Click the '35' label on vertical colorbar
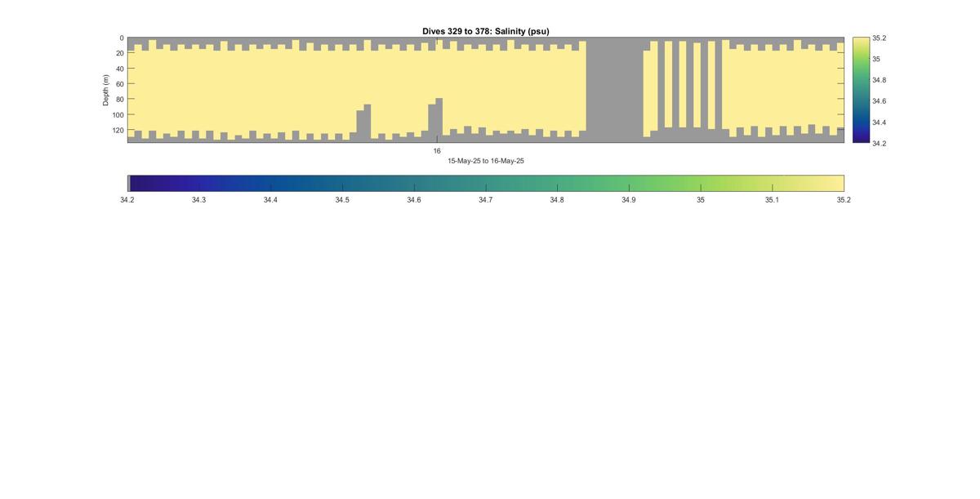980x499 pixels. (x=876, y=60)
